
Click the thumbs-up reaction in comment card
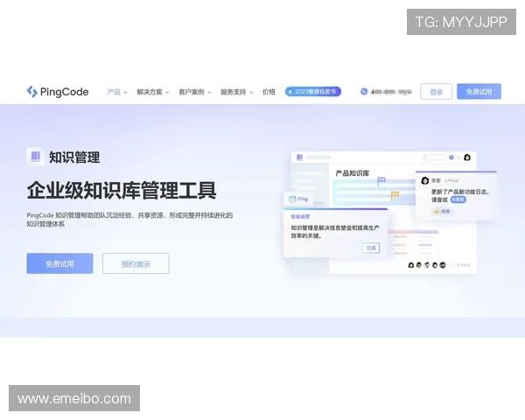pyautogui.click(x=442, y=212)
